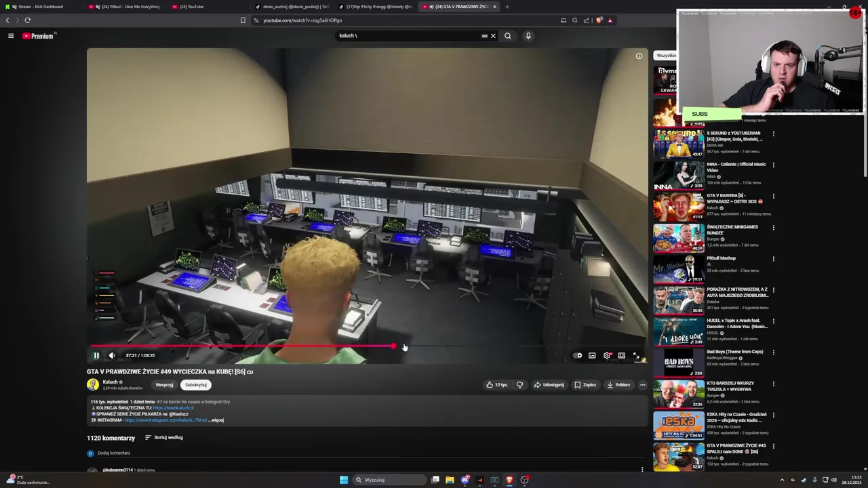Clear the search text with X

[x=493, y=36]
